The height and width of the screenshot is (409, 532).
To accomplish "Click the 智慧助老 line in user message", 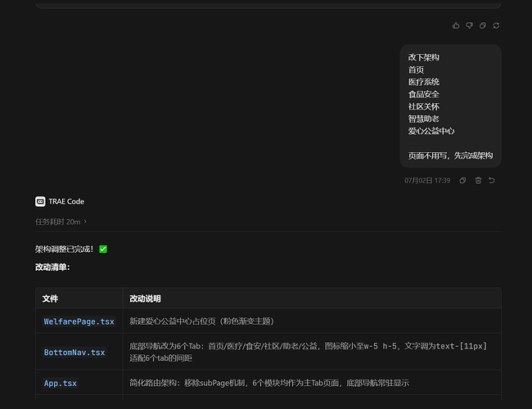I will tap(423, 119).
